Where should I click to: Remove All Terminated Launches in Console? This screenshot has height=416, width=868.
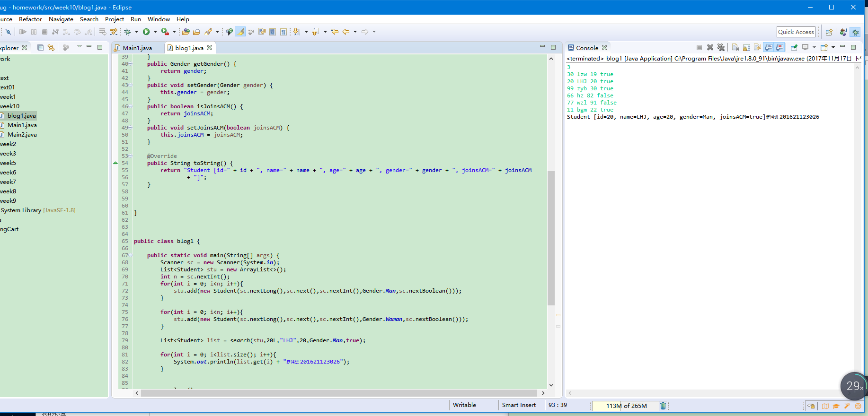[x=721, y=47]
